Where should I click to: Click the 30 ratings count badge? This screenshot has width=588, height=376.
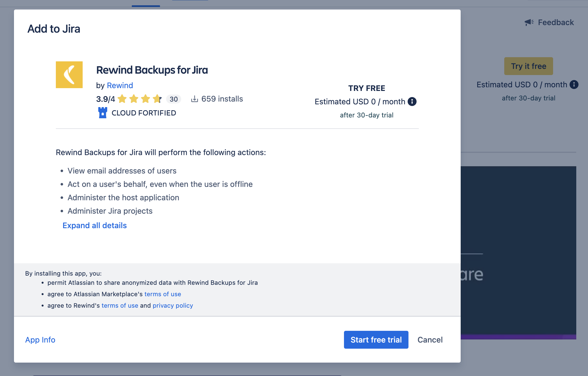click(x=173, y=99)
